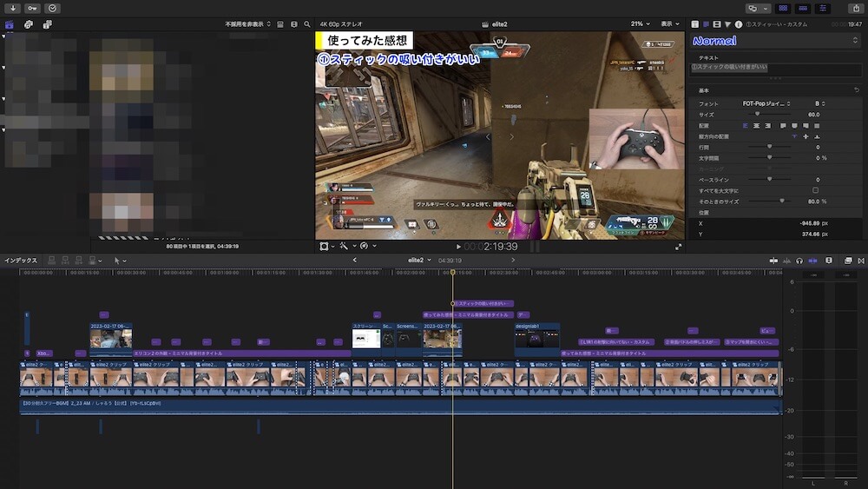868x489 pixels.
Task: Open the timeline clip appearance button
Action: click(x=829, y=261)
